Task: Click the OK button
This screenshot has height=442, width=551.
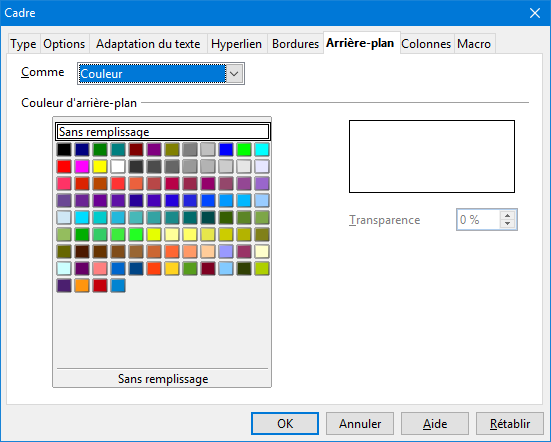Action: coord(285,424)
